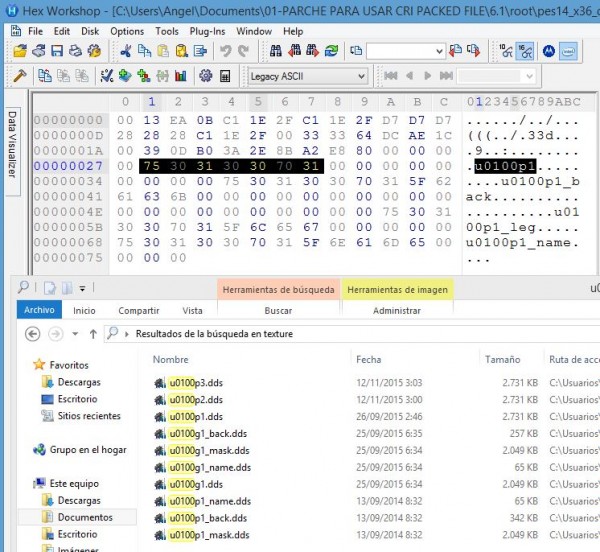The height and width of the screenshot is (552, 600).
Task: Open the Legacy ASCII character set dropdown
Action: click(x=308, y=77)
